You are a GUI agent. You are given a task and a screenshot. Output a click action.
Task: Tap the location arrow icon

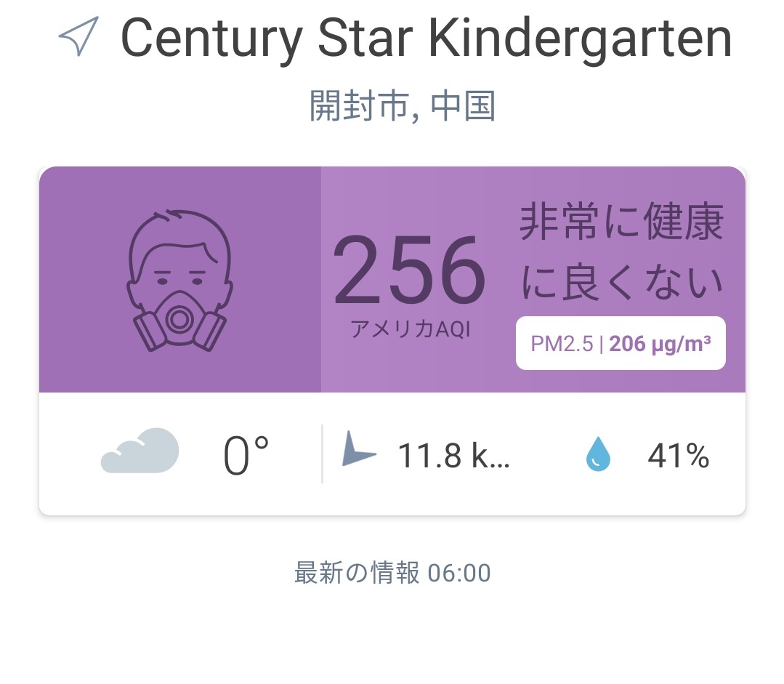(x=78, y=36)
